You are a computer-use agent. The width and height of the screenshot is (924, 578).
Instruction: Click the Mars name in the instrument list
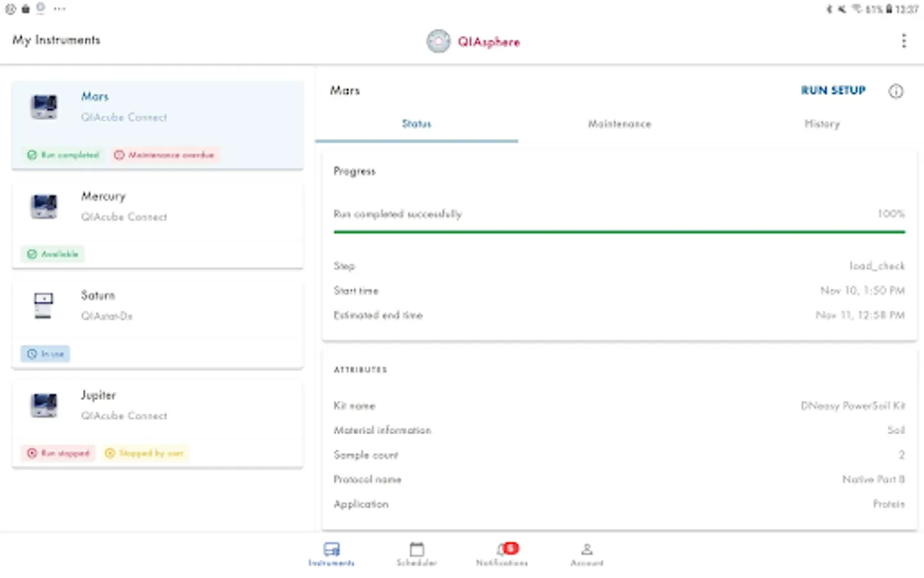(x=95, y=96)
